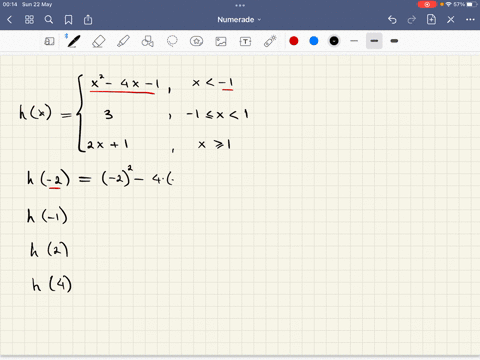Tap the handwritten h(4) expression
Screen dimensions: 480x360
(52, 285)
